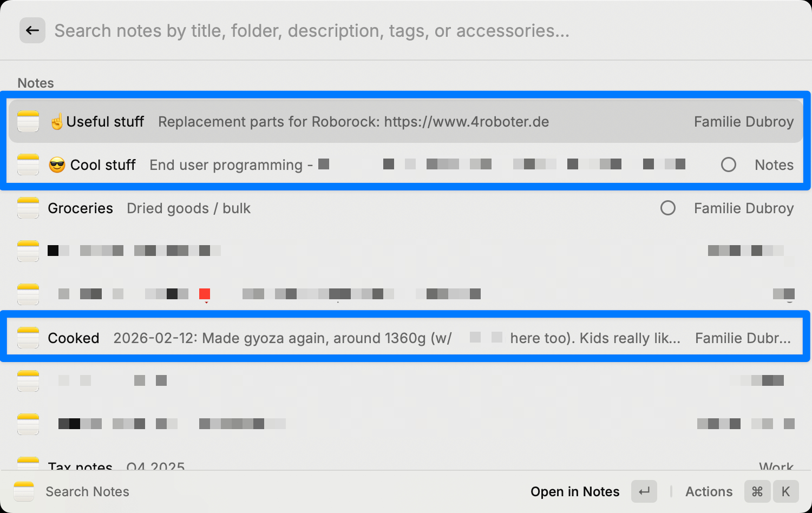Click the Cool stuff note icon

point(28,165)
